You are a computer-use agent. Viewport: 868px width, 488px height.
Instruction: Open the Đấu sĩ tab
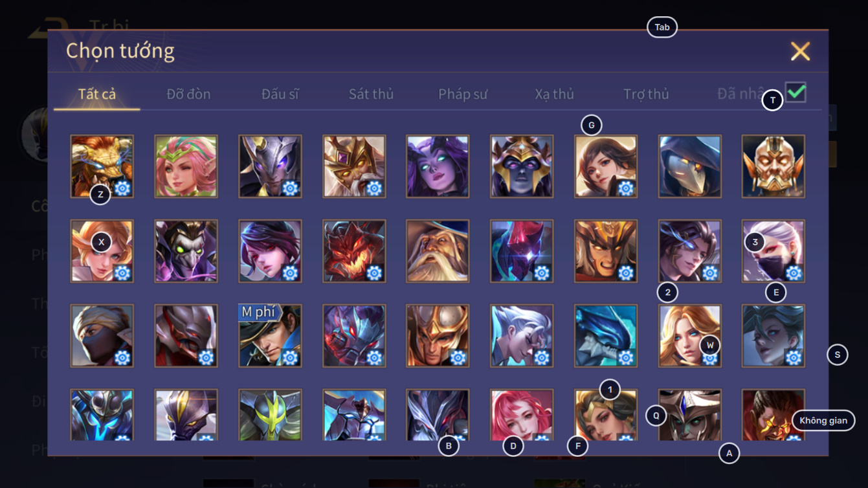click(280, 94)
